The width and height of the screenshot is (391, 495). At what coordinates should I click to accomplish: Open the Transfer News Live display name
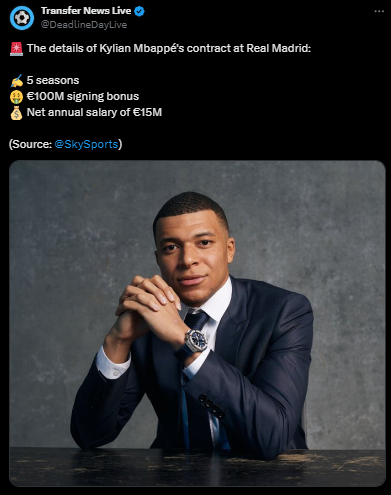pos(86,11)
